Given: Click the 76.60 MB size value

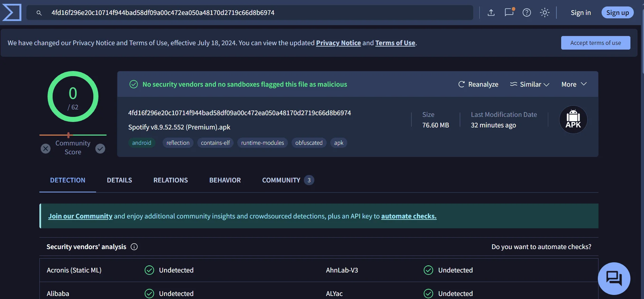Looking at the screenshot, I should (x=436, y=125).
